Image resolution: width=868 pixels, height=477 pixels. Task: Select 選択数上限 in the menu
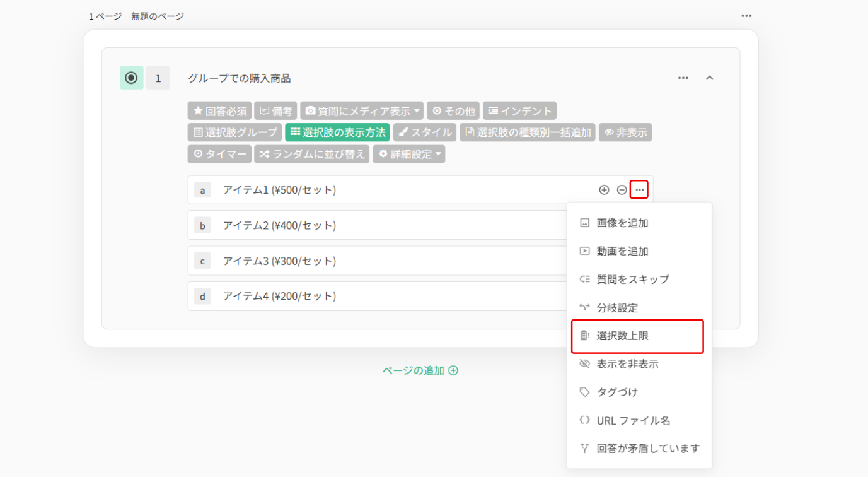[x=637, y=336]
